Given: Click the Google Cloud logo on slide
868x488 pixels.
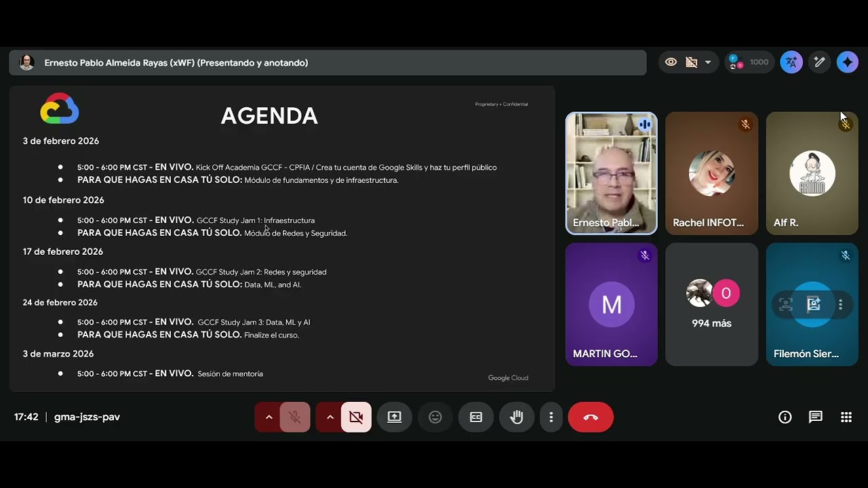Looking at the screenshot, I should pos(60,109).
